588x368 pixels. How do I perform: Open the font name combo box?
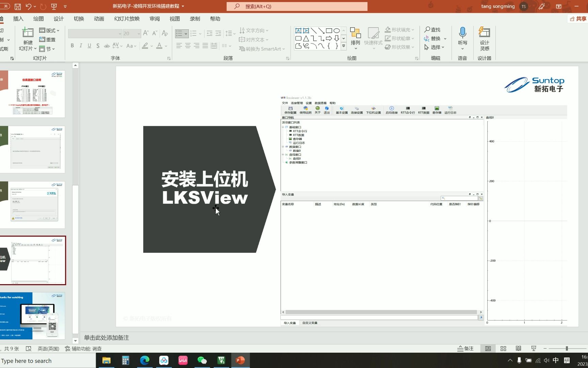click(95, 33)
